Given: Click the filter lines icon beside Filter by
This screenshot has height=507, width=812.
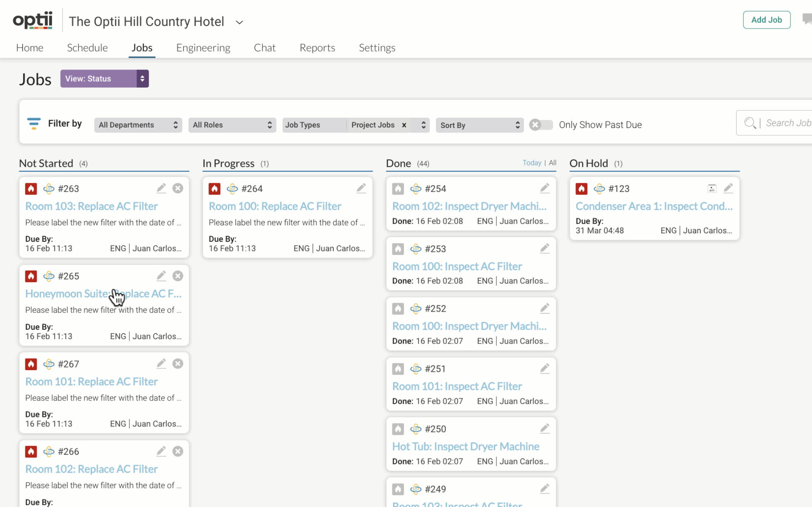Looking at the screenshot, I should click(x=34, y=123).
